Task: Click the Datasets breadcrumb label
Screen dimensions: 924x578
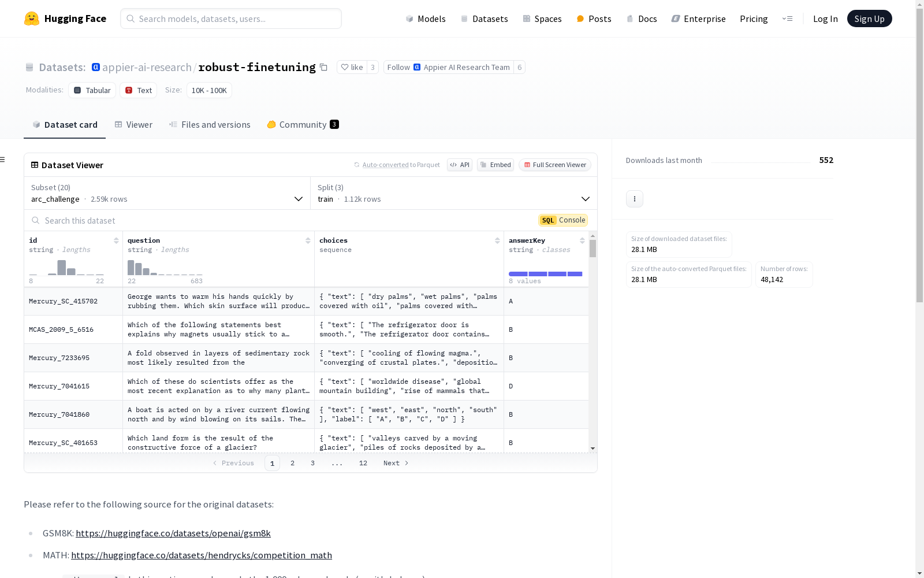Action: pos(62,67)
